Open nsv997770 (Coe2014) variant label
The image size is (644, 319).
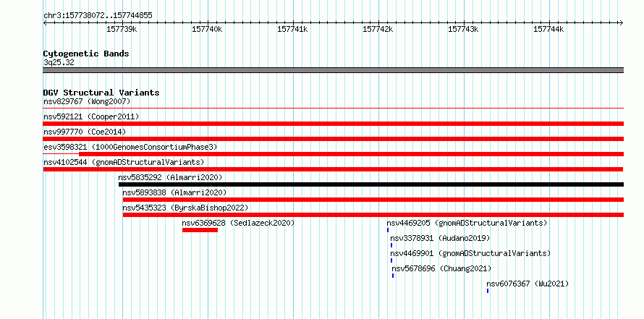[85, 132]
